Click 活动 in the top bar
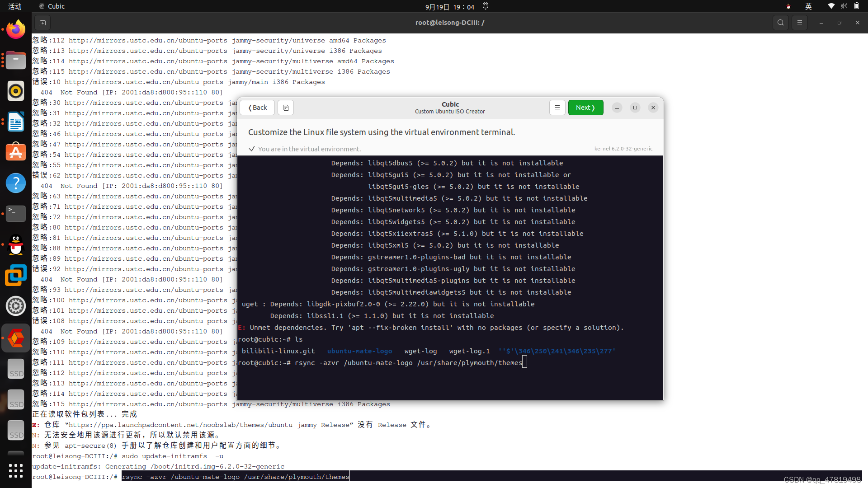This screenshot has height=488, width=868. [x=15, y=6]
